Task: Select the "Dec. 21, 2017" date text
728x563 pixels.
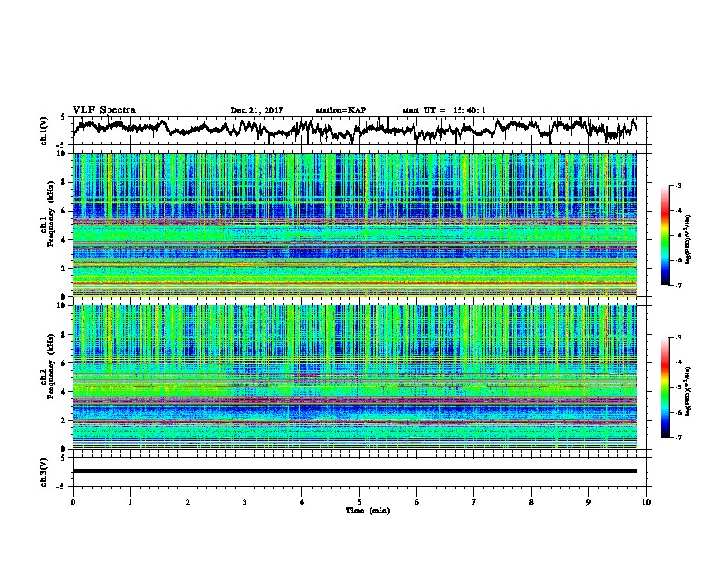Action: click(x=256, y=110)
